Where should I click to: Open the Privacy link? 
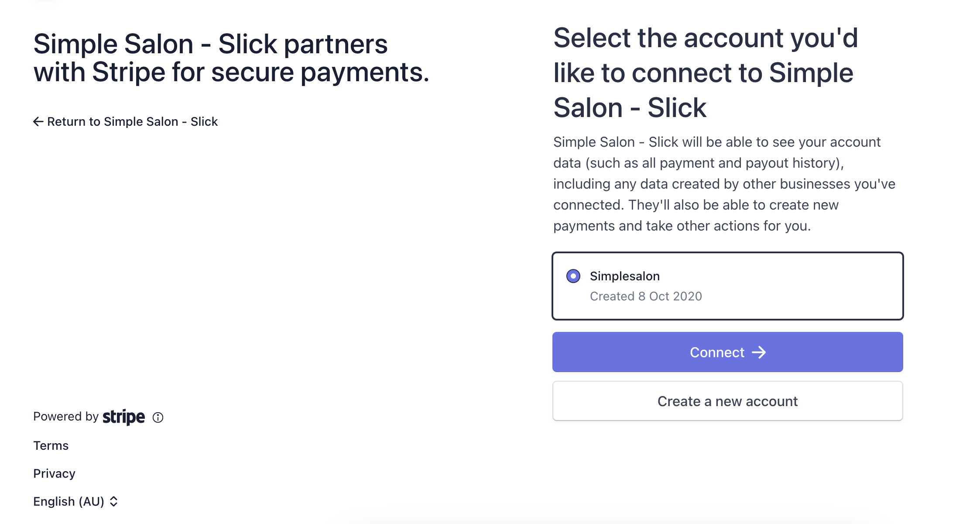(54, 473)
